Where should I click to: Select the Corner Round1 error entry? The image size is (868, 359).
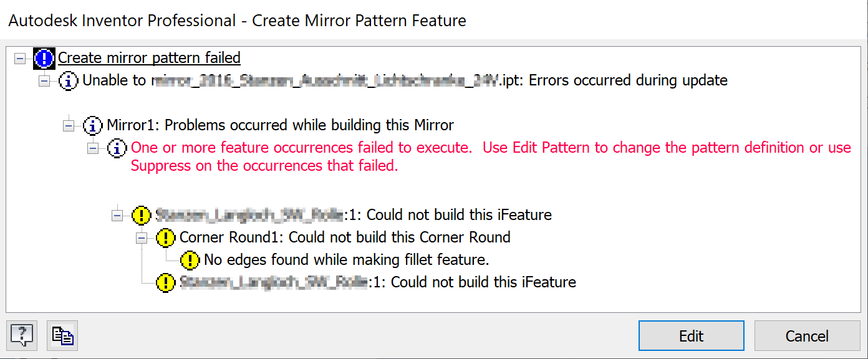coord(345,237)
